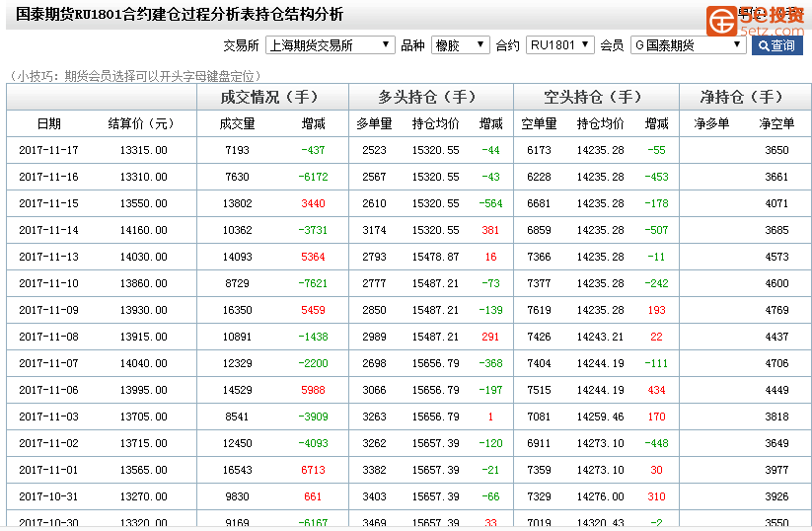Click the 净多单 column header
Screen dimensions: 812x531
[x=711, y=123]
